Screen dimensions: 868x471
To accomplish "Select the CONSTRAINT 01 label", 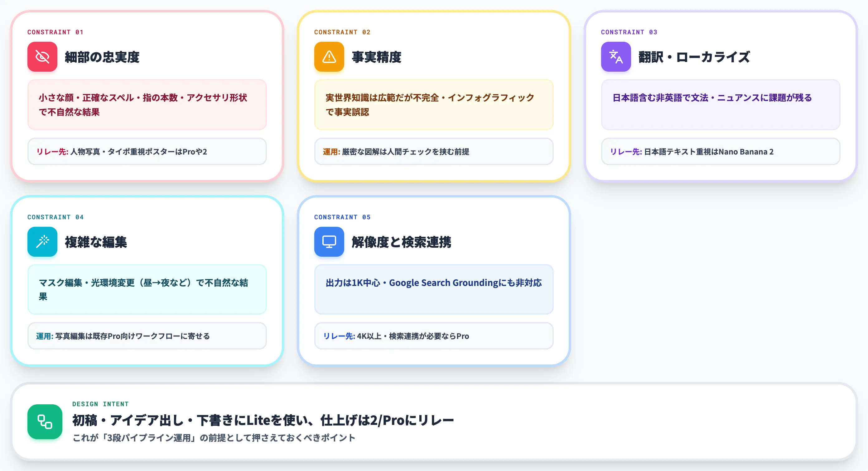I will coord(55,32).
